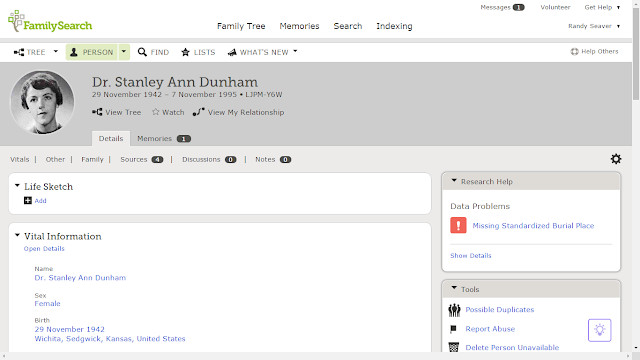Click the Add plus icon under Life Sketch
The image size is (640, 360).
[28, 200]
